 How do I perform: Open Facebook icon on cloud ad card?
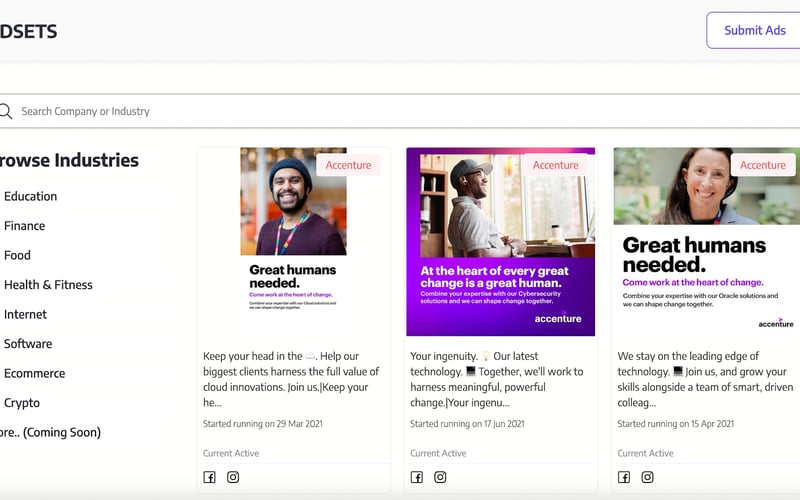pyautogui.click(x=210, y=477)
